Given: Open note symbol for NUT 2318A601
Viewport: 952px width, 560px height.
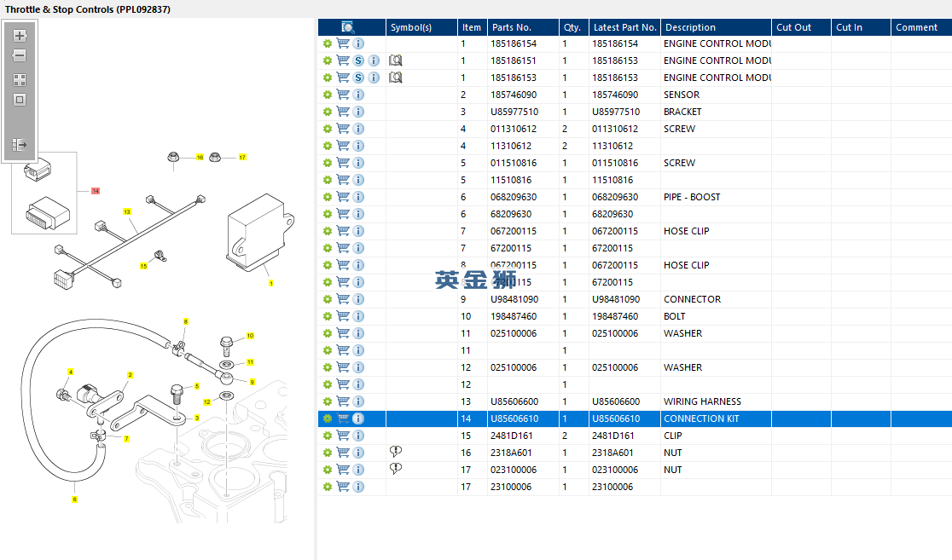Looking at the screenshot, I should [395, 452].
